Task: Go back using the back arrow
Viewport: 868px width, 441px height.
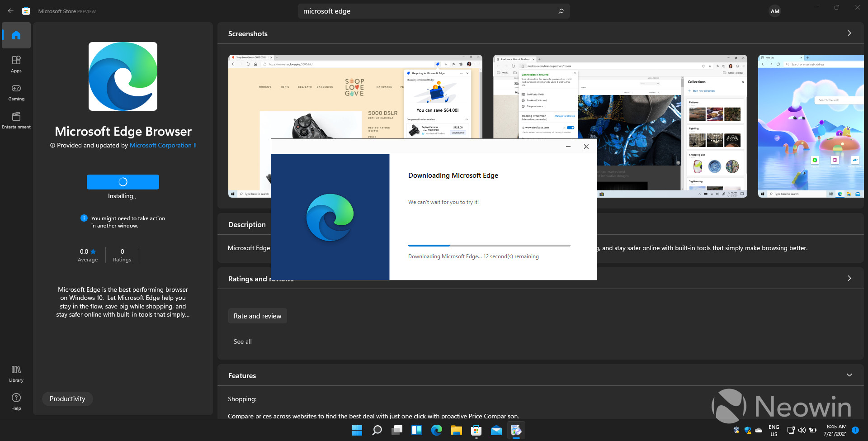Action: (x=10, y=11)
